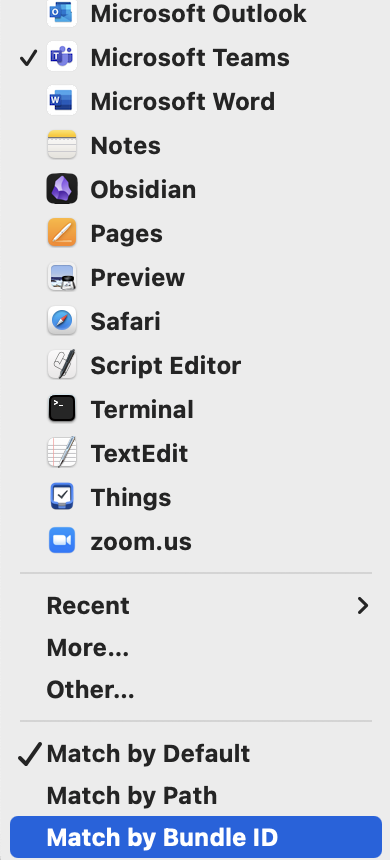This screenshot has width=390, height=860.
Task: Choose the zoom.us camera icon
Action: coord(61,541)
